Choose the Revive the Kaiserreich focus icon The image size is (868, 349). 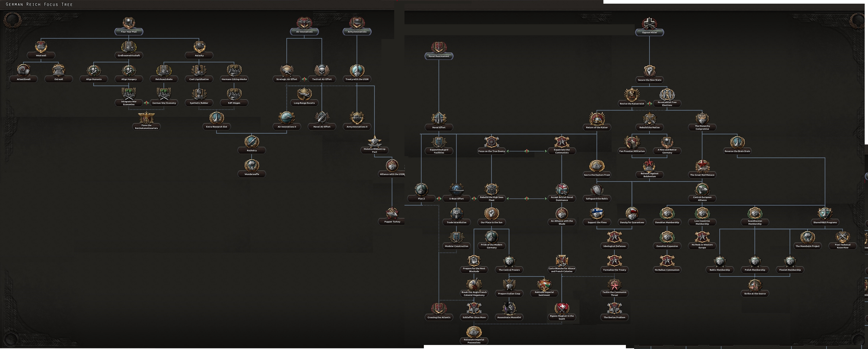pyautogui.click(x=632, y=95)
